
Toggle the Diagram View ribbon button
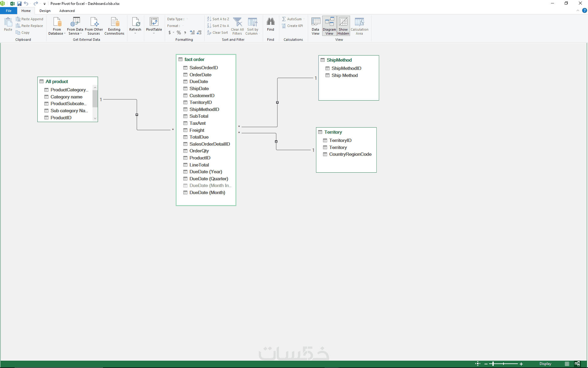pyautogui.click(x=329, y=26)
